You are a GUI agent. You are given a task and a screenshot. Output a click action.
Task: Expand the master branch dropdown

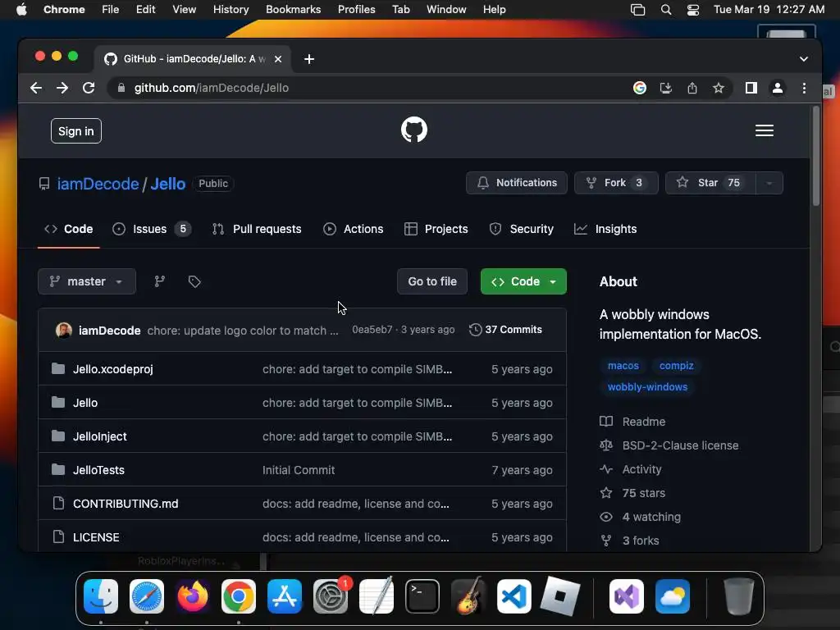87,281
